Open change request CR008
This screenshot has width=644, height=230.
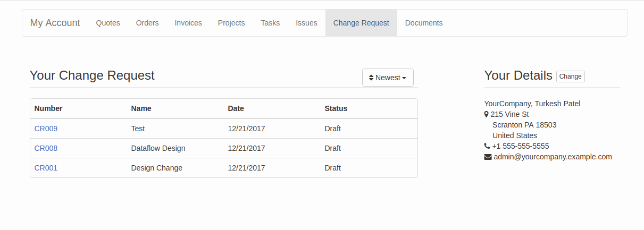pos(46,148)
